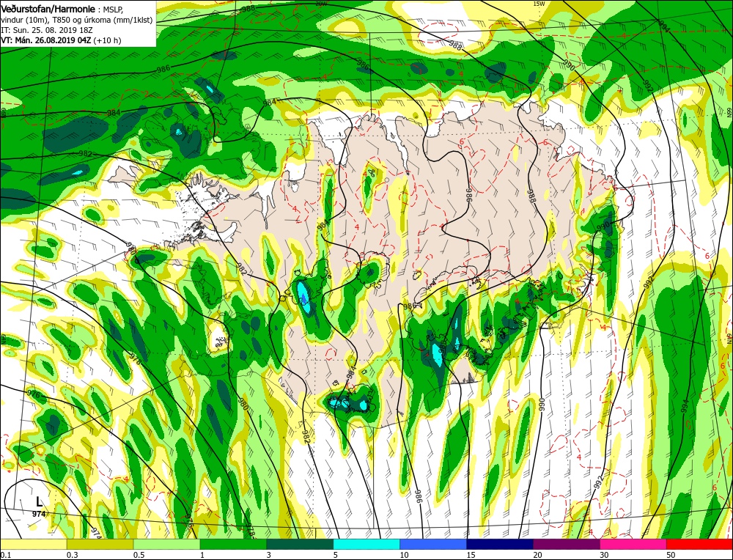Click the "974" value beneath the L marker
The height and width of the screenshot is (560, 733).
point(39,515)
